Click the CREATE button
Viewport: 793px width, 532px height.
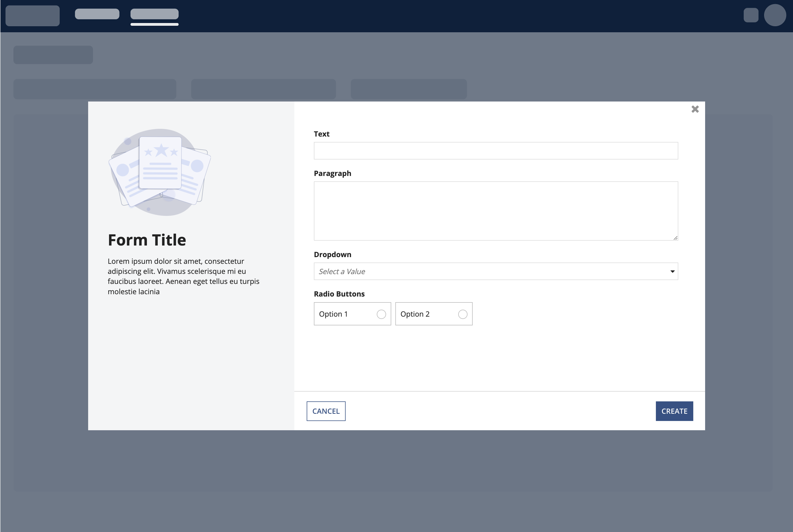(674, 411)
